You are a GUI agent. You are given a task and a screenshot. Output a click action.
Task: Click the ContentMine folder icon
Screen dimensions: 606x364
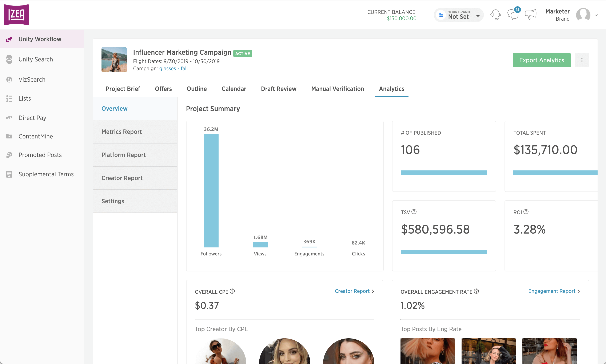coord(9,136)
